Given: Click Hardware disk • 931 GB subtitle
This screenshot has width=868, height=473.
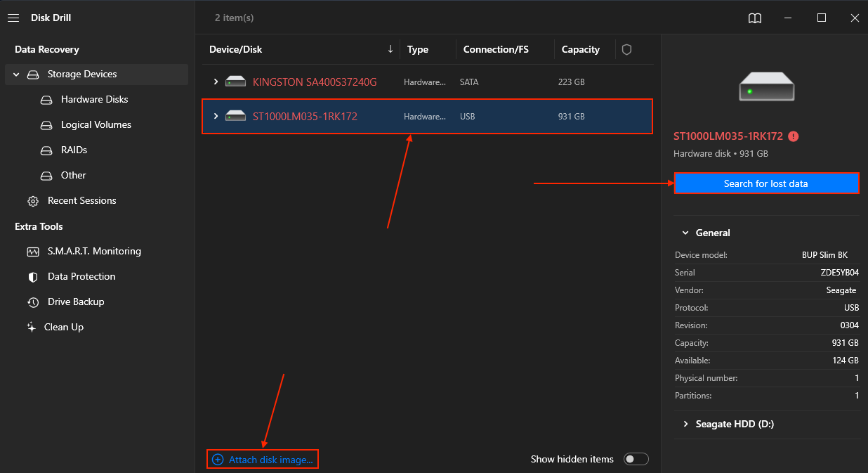Looking at the screenshot, I should click(721, 154).
